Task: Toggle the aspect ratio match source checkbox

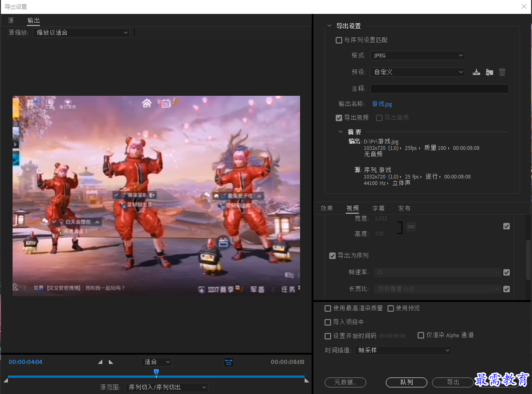Action: (506, 289)
